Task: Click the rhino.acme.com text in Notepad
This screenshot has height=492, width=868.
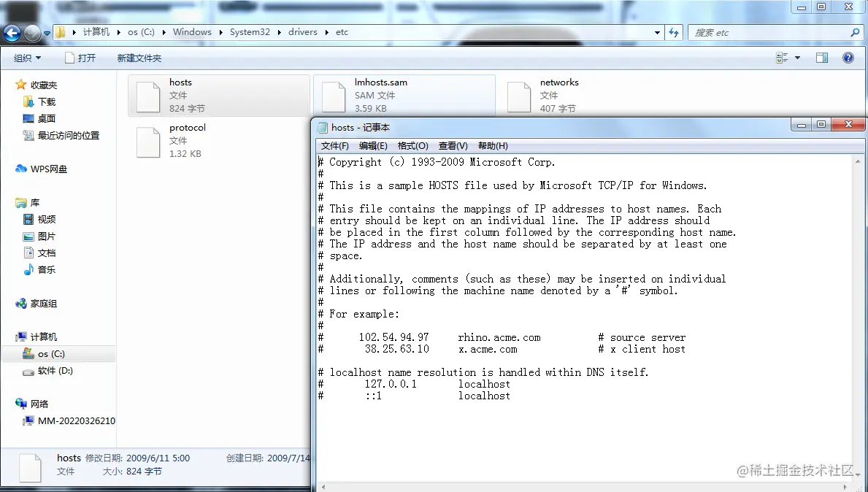Action: (x=499, y=337)
